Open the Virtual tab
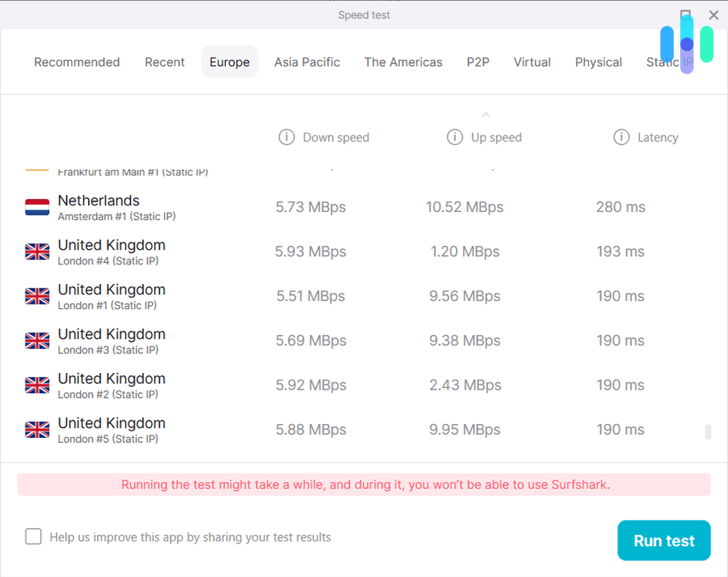Screen dimensions: 728x577 pos(532,62)
